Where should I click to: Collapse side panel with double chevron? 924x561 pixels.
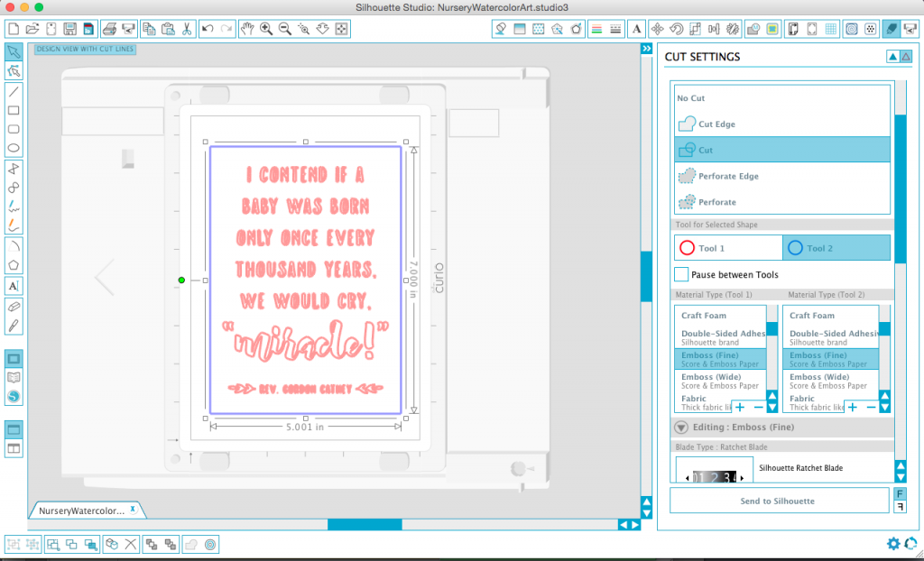pos(646,49)
